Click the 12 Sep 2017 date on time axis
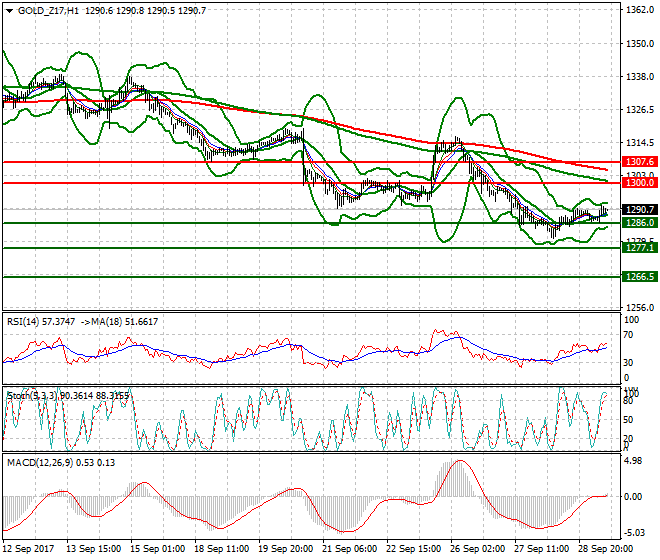The image size is (660, 560). [30, 549]
